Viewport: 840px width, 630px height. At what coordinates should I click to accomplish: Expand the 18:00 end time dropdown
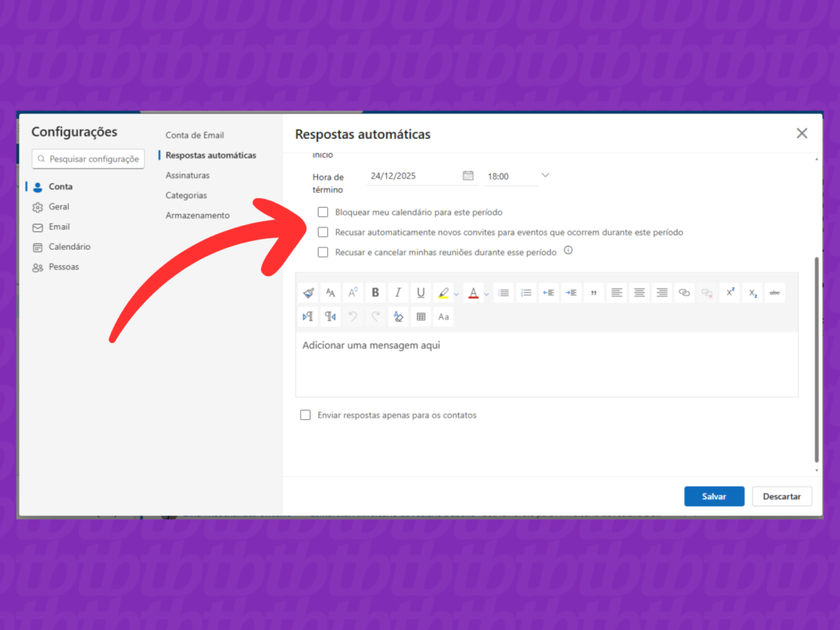pos(544,176)
